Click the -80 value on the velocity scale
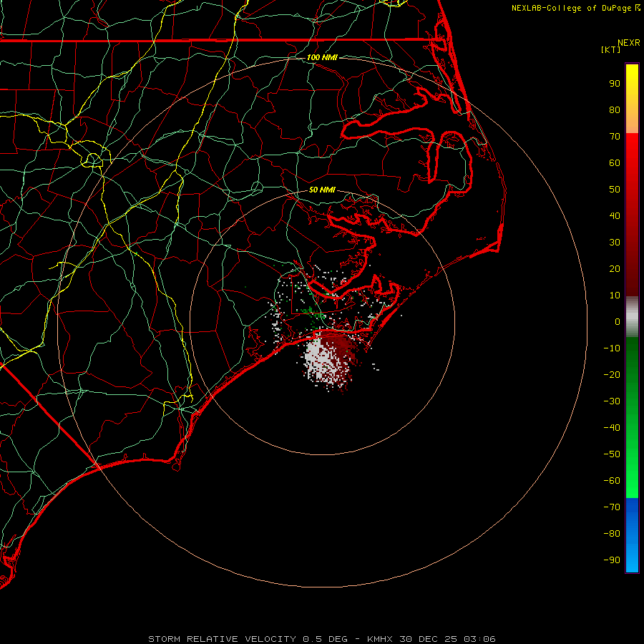The image size is (644, 644). [x=612, y=534]
